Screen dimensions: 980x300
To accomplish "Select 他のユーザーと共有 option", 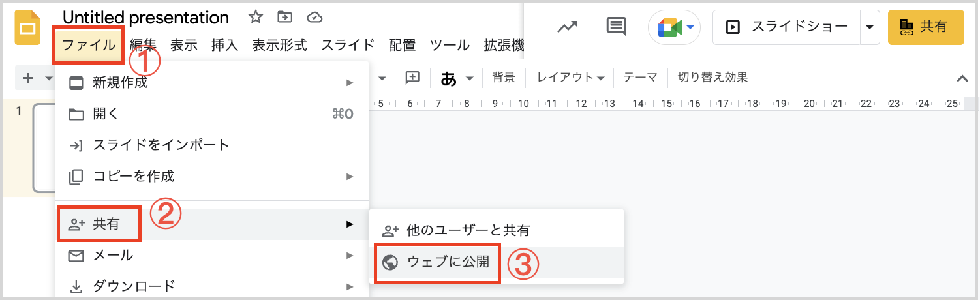I will click(x=497, y=230).
